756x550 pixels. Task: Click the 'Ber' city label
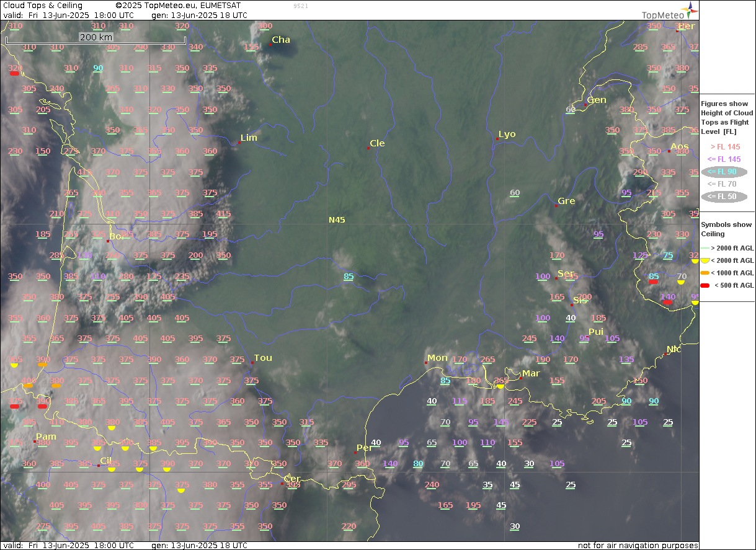tap(687, 26)
